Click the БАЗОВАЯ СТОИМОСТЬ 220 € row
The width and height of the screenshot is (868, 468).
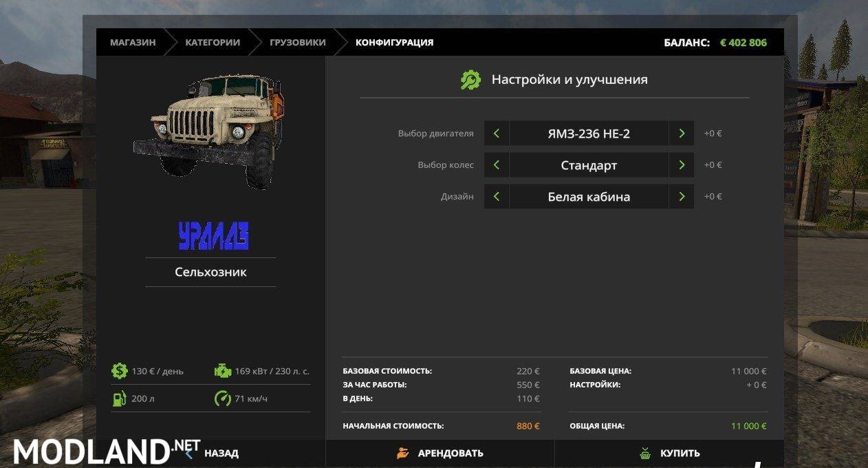[x=441, y=371]
